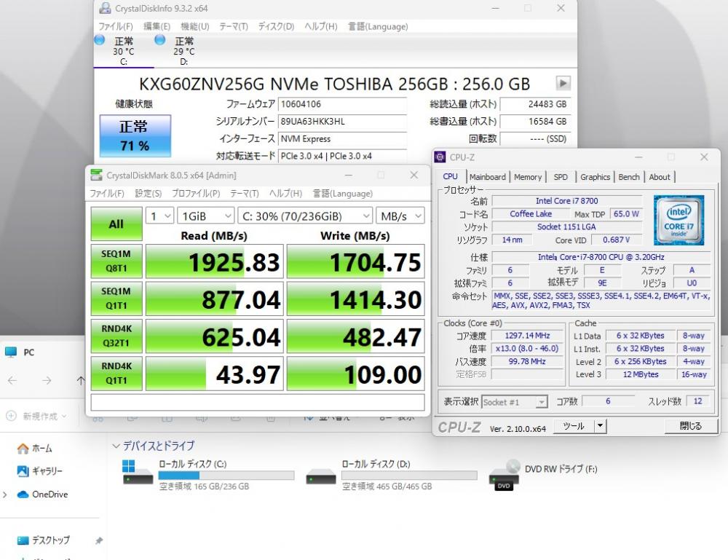Click the PC icon in Explorer title
Viewport: 728px width, 560px height.
[x=11, y=352]
